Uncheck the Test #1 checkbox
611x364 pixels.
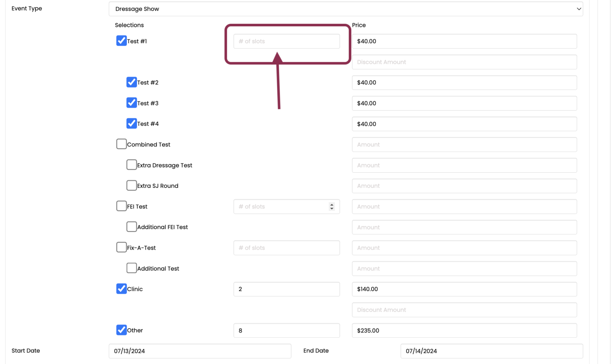click(x=121, y=41)
